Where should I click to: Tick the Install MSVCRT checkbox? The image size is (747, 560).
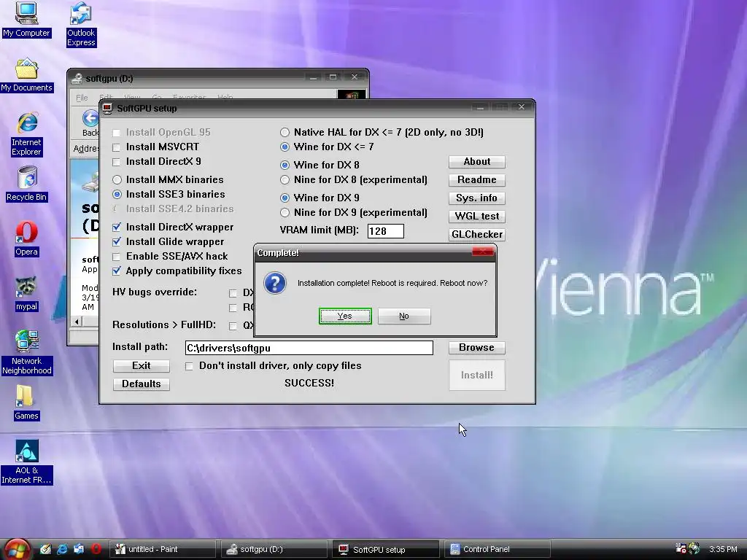116,147
